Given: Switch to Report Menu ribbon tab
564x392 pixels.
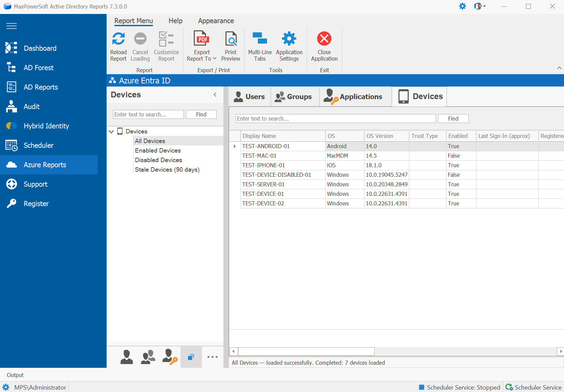Looking at the screenshot, I should 134,21.
